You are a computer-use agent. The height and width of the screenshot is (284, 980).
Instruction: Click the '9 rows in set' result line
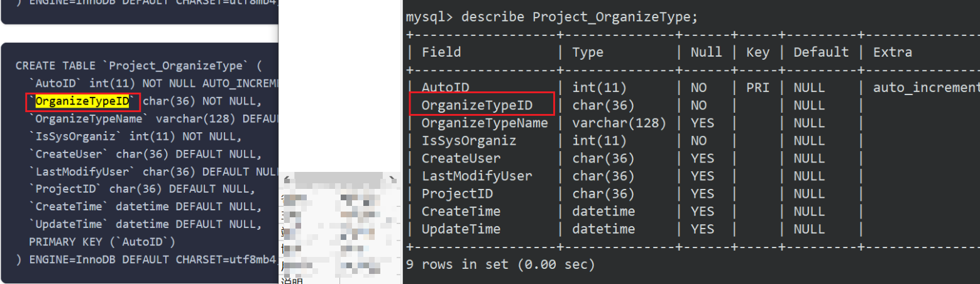500,264
